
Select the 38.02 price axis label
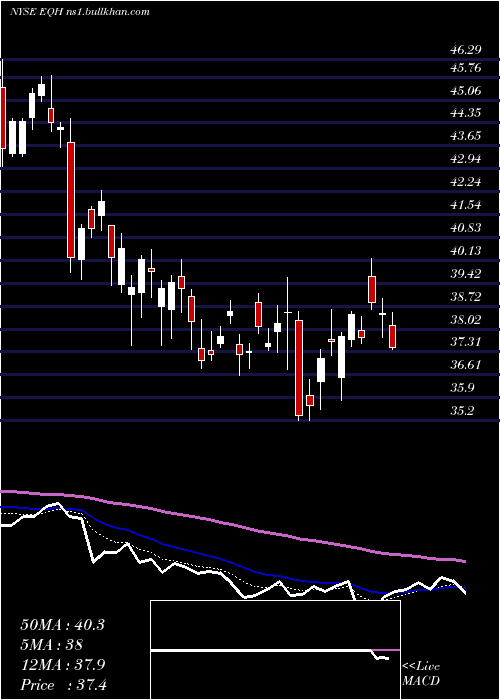(x=465, y=320)
